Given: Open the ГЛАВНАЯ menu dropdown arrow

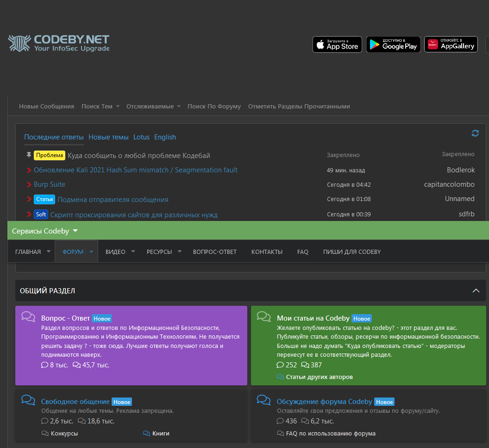Looking at the screenshot, I should pos(49,251).
